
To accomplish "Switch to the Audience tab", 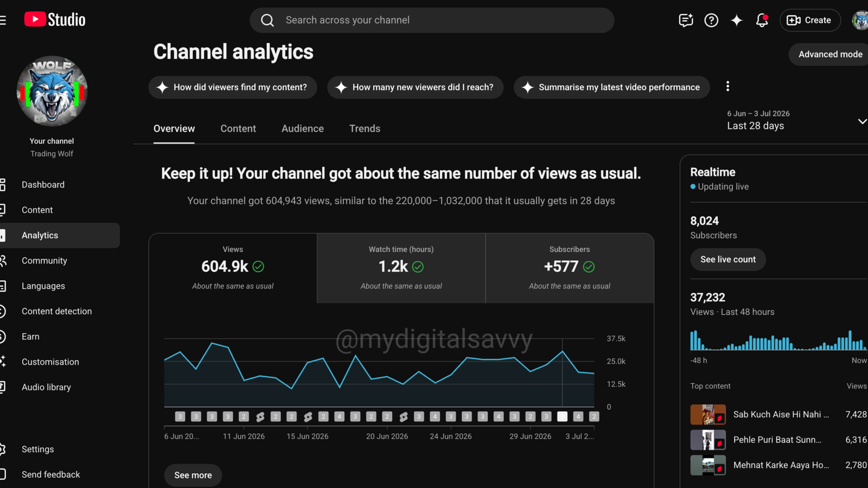I will click(x=303, y=129).
